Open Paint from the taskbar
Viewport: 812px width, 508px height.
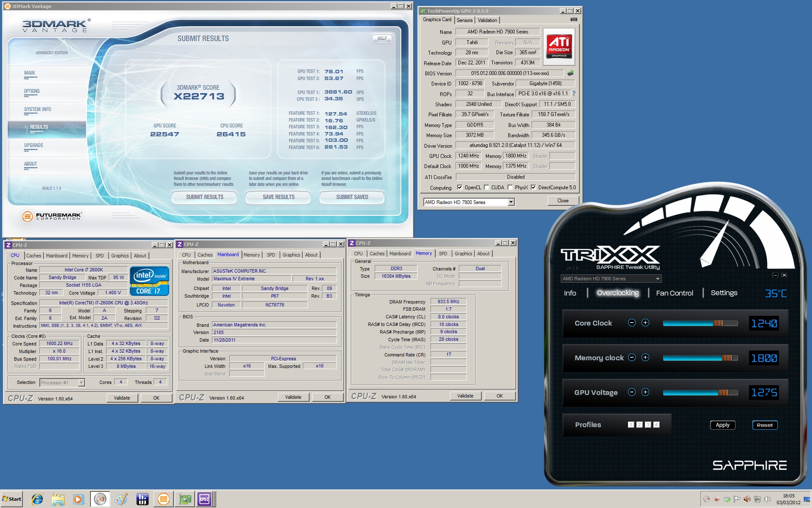121,499
